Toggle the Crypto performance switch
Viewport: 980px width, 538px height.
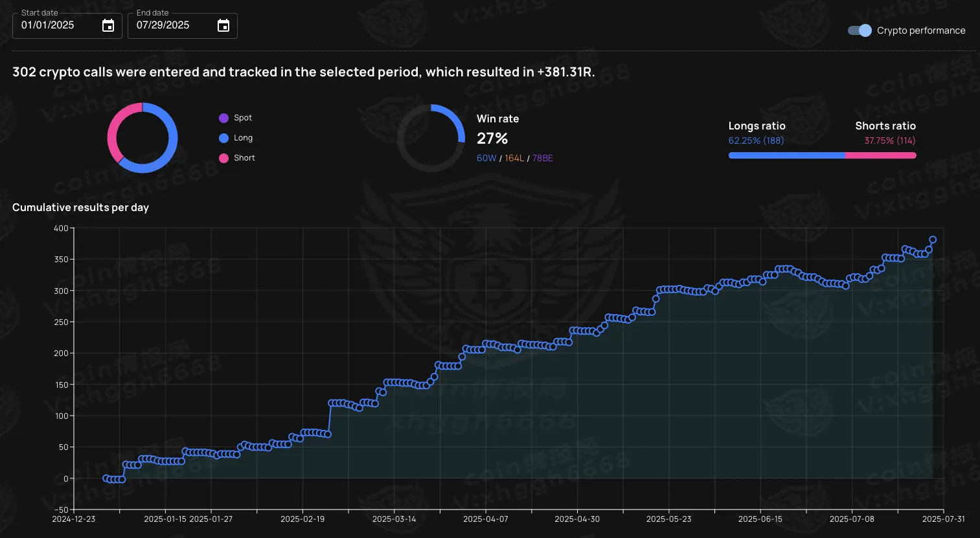[860, 30]
